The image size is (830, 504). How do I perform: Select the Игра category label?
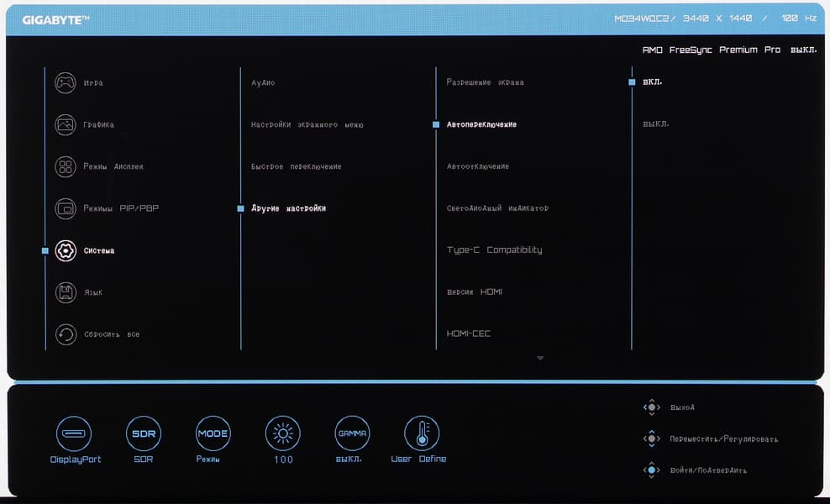[x=93, y=83]
